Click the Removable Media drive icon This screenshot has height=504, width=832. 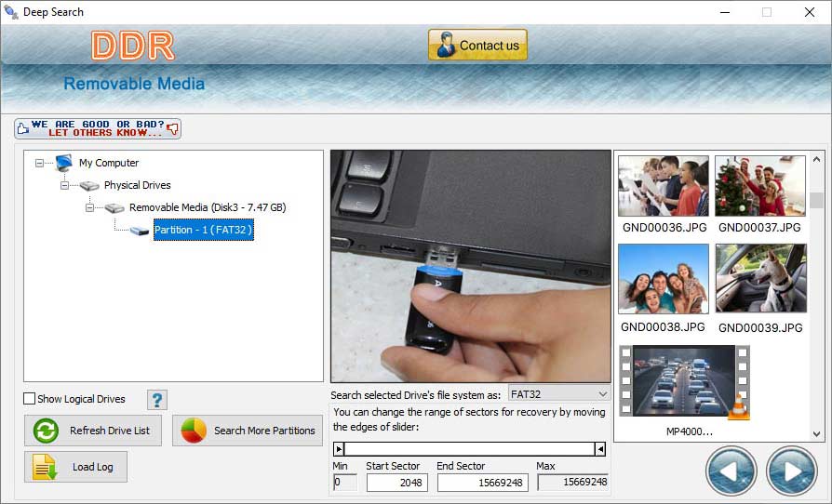click(114, 207)
